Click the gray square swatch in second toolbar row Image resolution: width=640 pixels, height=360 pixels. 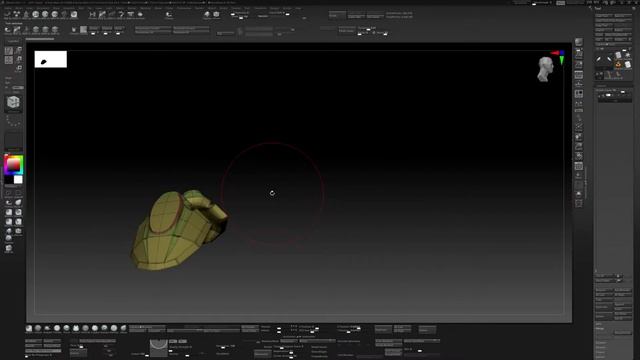(83, 29)
